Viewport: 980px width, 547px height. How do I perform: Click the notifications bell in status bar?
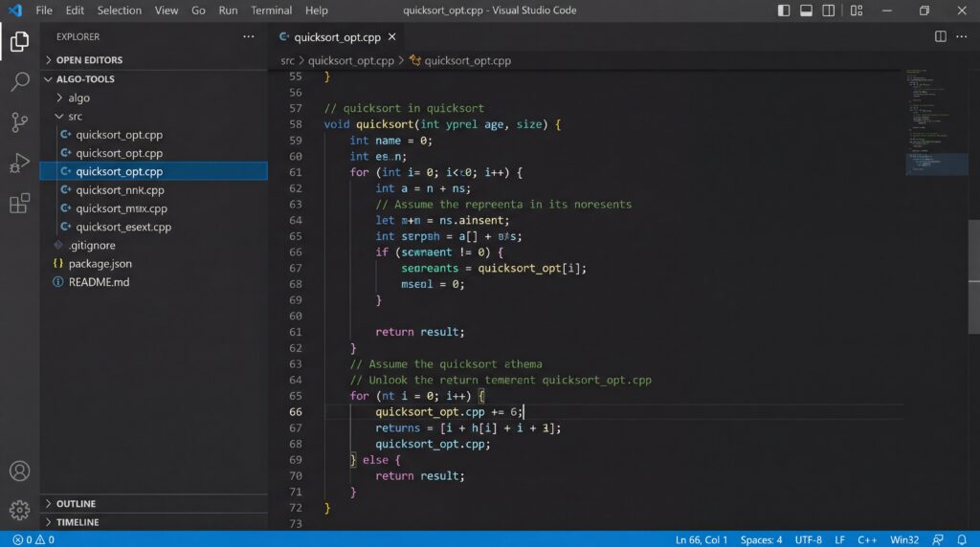962,539
